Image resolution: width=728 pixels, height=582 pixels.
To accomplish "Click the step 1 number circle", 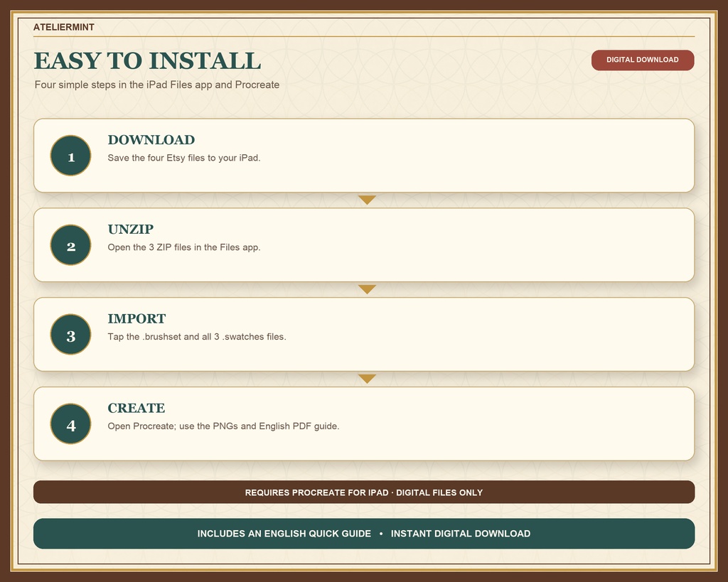I will click(x=70, y=156).
